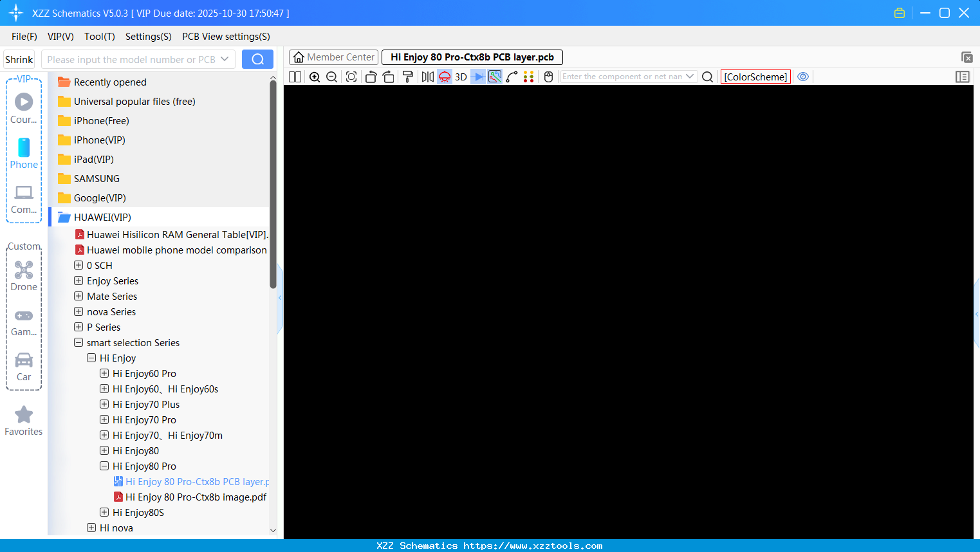Rotate the PCB board clockwise
This screenshot has height=552, width=980.
click(x=388, y=77)
